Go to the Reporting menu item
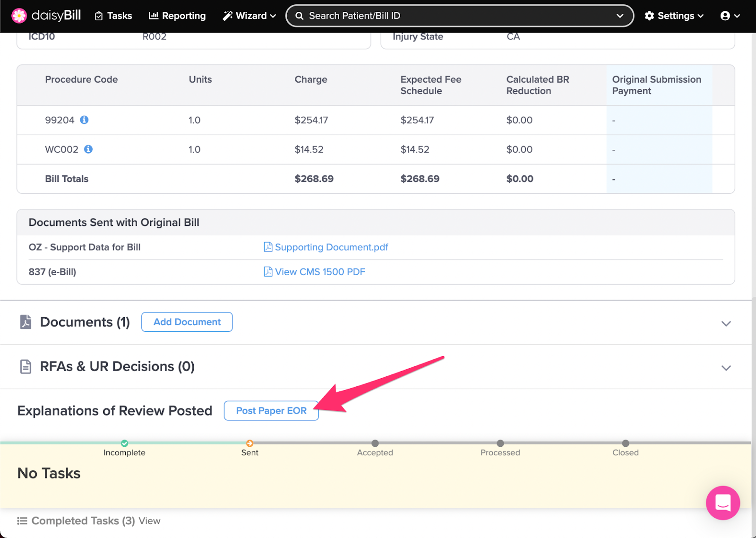 point(177,16)
